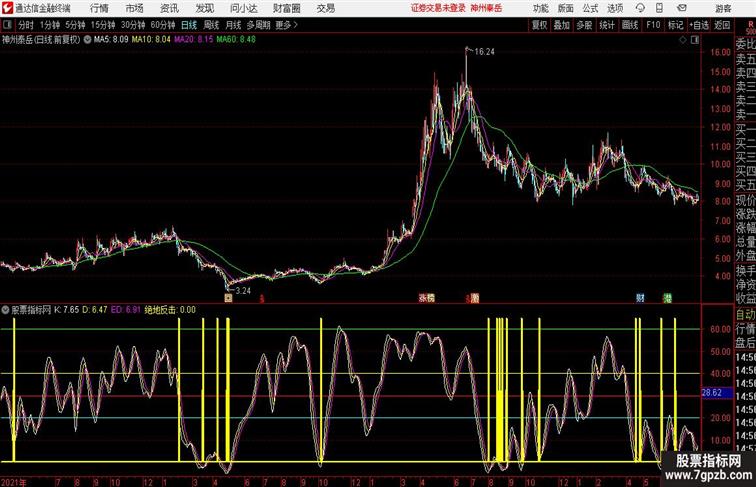The height and width of the screenshot is (487, 756).
Task: Open the 版面 menu
Action: point(566,8)
